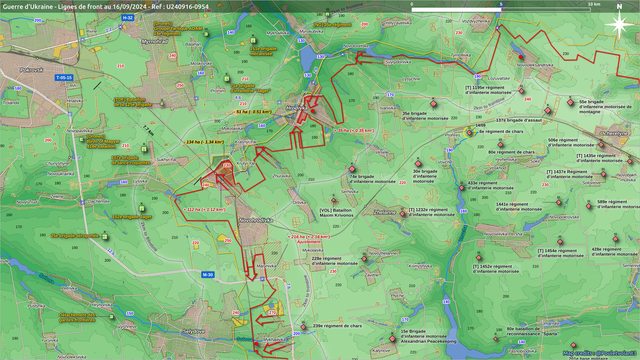This screenshot has height=360, width=640.
Task: Click the Guerre d'Ukraine title bar
Action: click(105, 7)
